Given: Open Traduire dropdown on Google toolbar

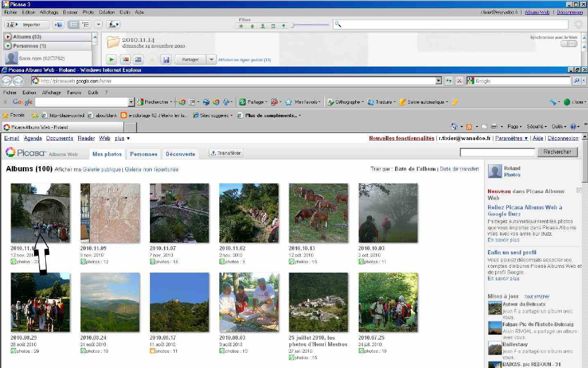Looking at the screenshot, I should coord(381,102).
